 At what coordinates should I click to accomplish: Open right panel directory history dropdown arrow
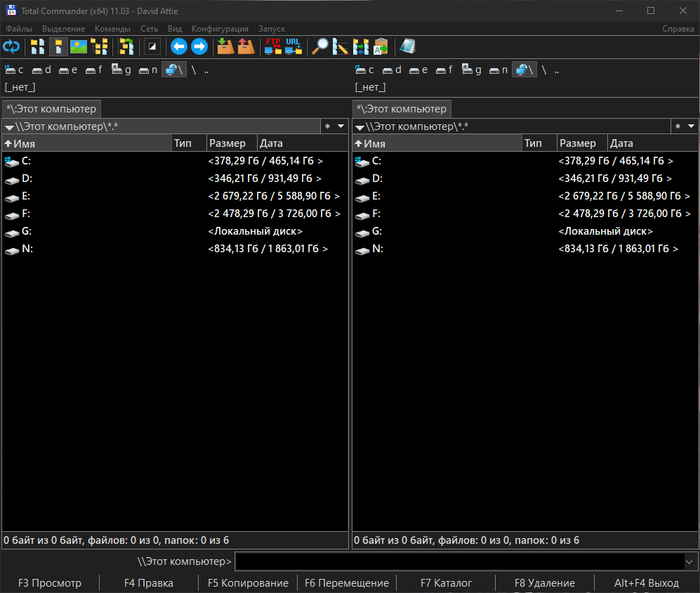[x=691, y=126]
